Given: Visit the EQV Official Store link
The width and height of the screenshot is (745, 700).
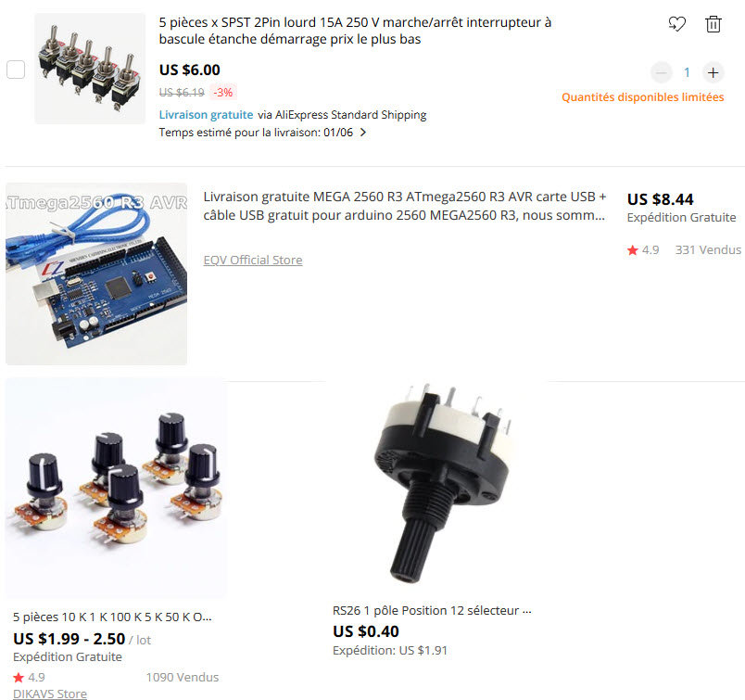Looking at the screenshot, I should tap(253, 261).
